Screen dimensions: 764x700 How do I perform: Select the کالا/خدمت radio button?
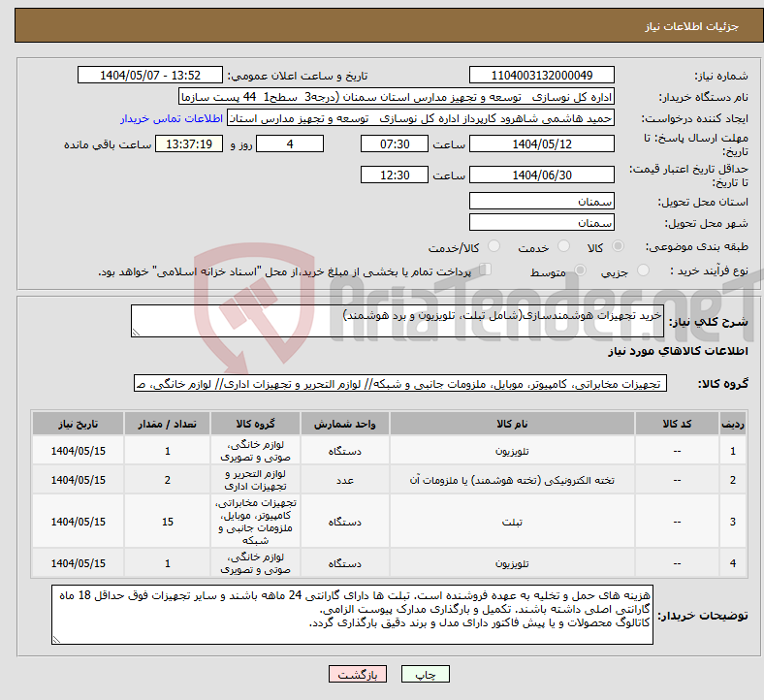click(x=494, y=246)
